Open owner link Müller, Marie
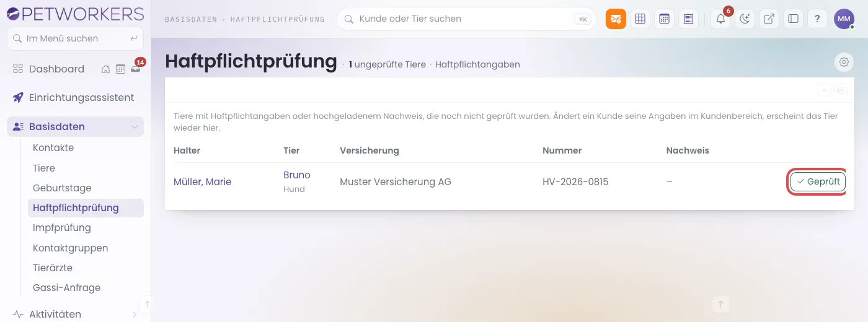This screenshot has width=868, height=322. click(202, 182)
